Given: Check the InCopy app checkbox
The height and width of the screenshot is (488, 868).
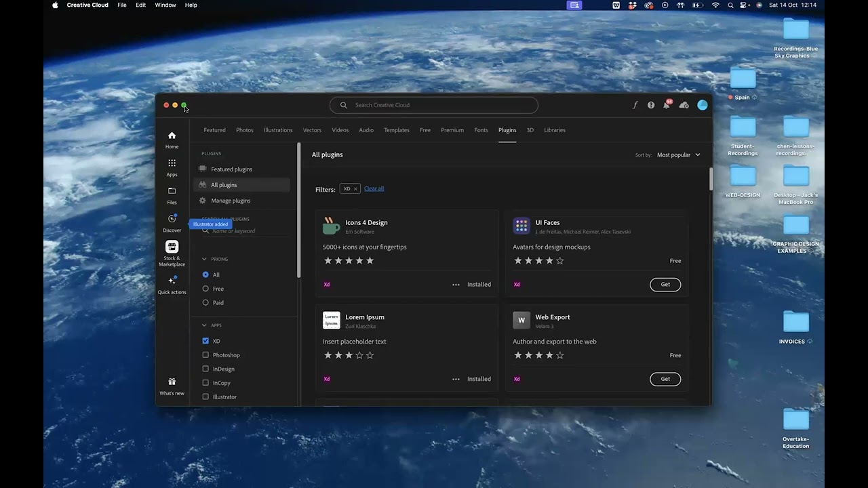Looking at the screenshot, I should [x=205, y=383].
